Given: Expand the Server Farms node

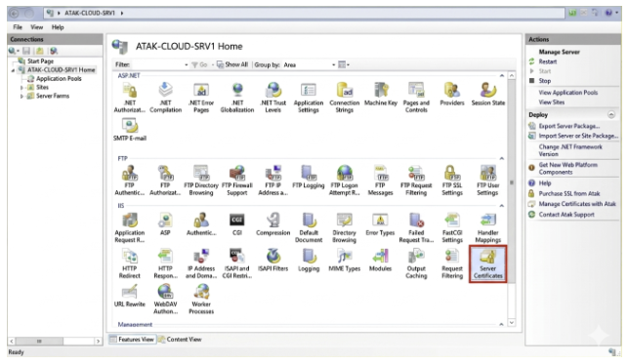Looking at the screenshot, I should click(21, 96).
